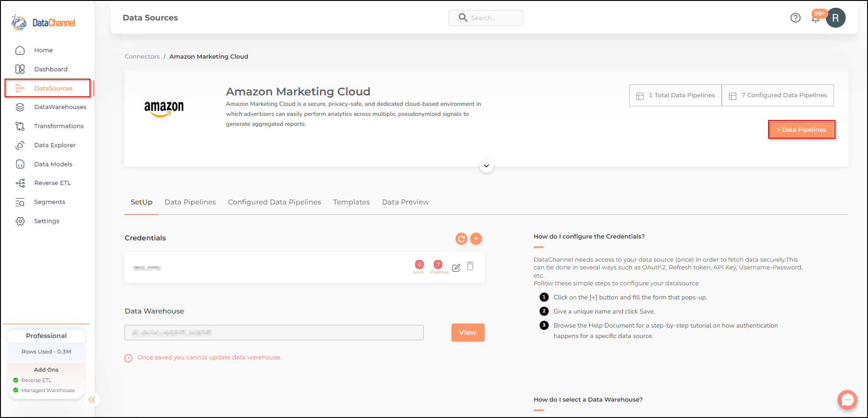Viewport: 868px width, 418px height.
Task: Delete the saved credential
Action: (470, 266)
